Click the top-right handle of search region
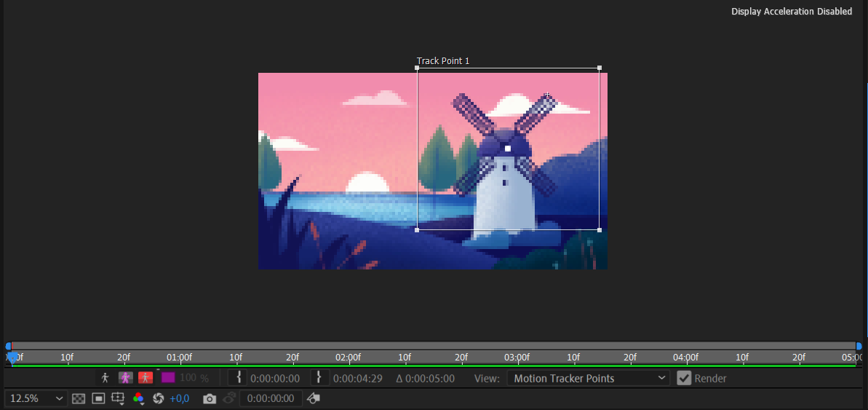 [x=600, y=68]
